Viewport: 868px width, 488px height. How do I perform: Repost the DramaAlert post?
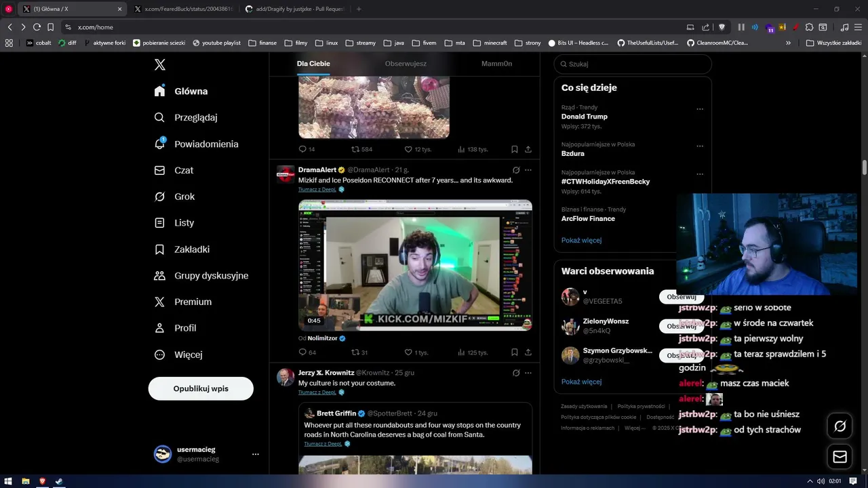click(x=359, y=352)
